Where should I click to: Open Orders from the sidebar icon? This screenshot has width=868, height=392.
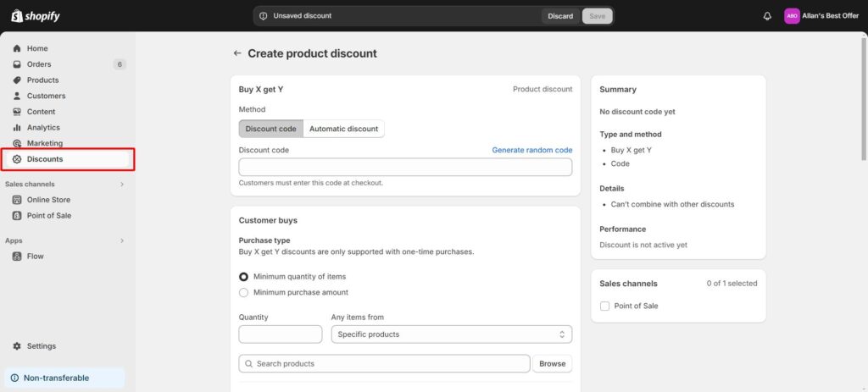point(17,64)
